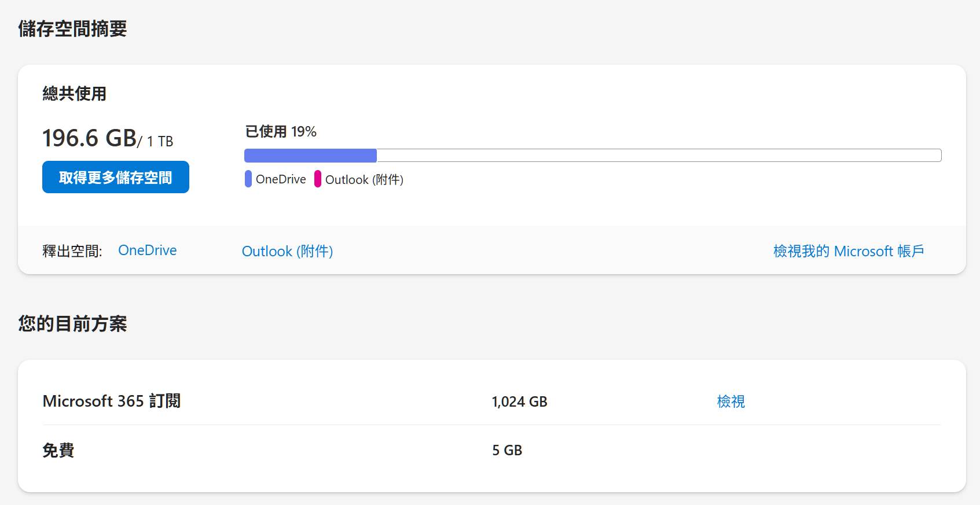Click the OneDrive blue legend swatch
This screenshot has height=505, width=980.
pyautogui.click(x=248, y=179)
